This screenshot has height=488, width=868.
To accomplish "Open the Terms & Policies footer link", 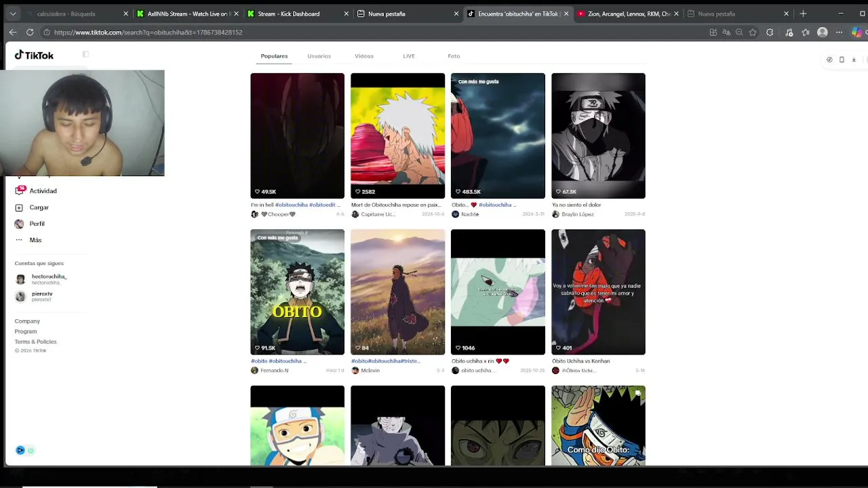I will coord(35,342).
